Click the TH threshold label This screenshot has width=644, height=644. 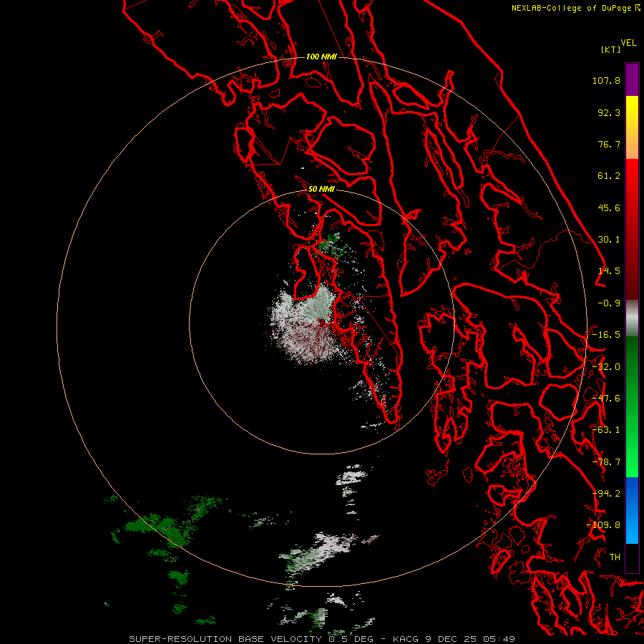click(615, 557)
